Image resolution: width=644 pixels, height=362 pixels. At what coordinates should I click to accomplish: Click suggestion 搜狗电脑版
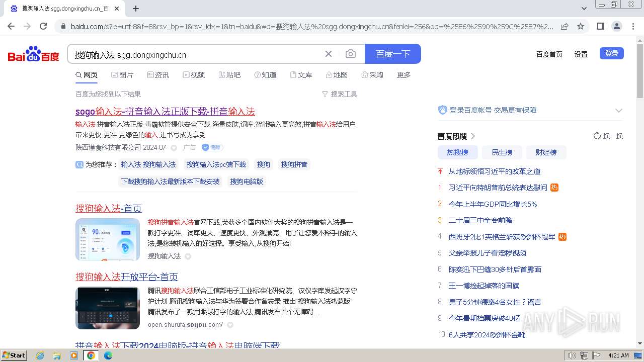(247, 182)
